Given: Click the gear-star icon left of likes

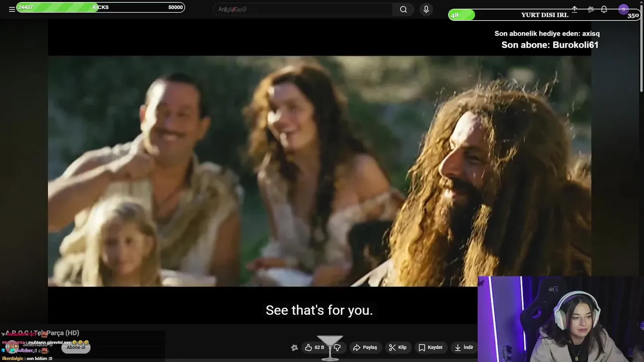Looking at the screenshot, I should [294, 347].
